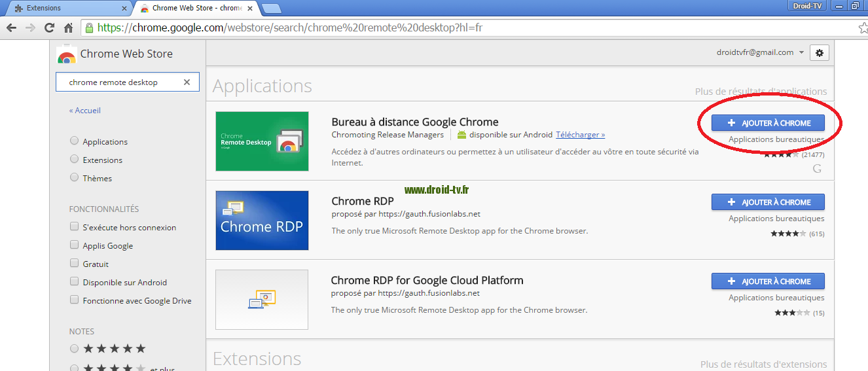Screen dimensions: 868x371
Task: Click the Chrome RDP app thumbnail
Action: coord(262,221)
